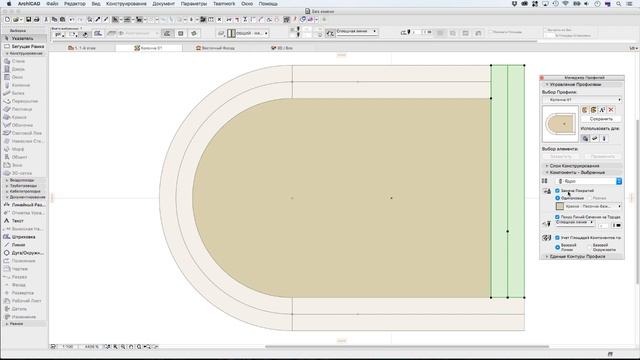Screen dimensions: 640x360
Task: Open Spotlight search in the menu bar
Action: tap(618, 4)
